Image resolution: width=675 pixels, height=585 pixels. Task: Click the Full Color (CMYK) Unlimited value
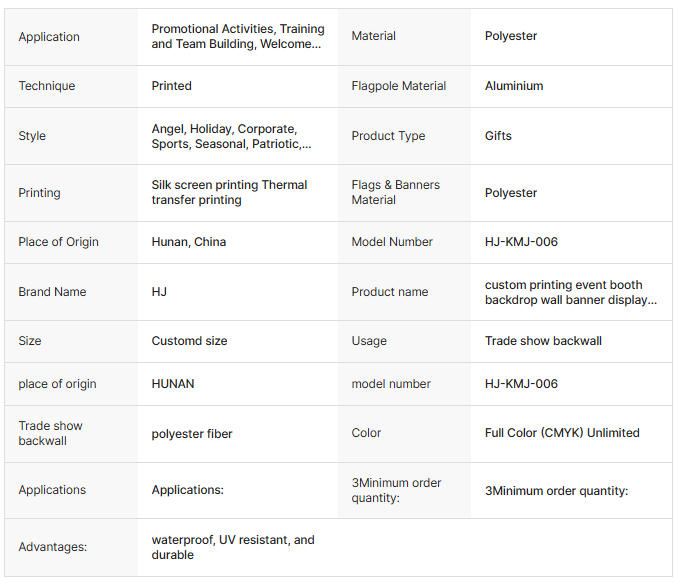click(x=562, y=433)
